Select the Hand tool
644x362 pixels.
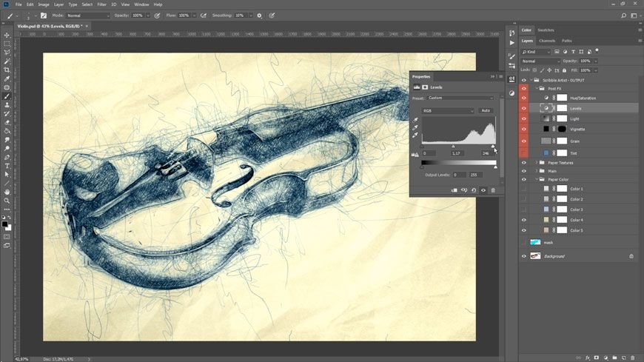pos(7,192)
